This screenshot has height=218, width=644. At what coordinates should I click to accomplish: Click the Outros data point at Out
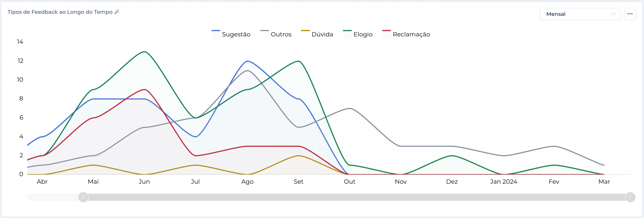[350, 108]
